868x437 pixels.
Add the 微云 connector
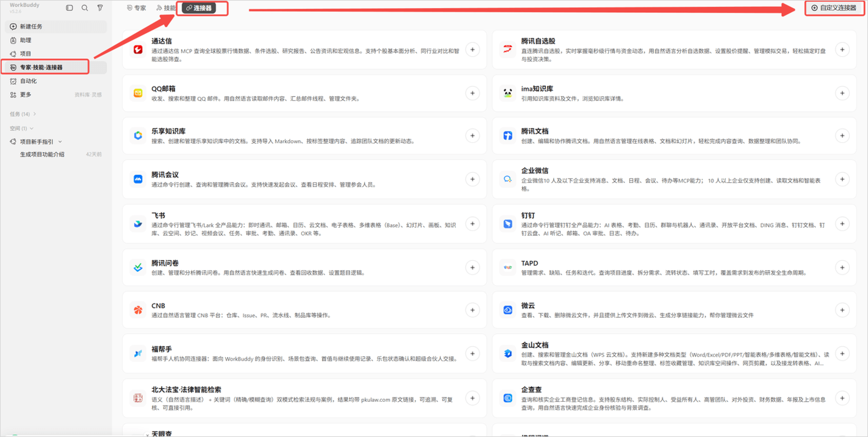point(842,310)
